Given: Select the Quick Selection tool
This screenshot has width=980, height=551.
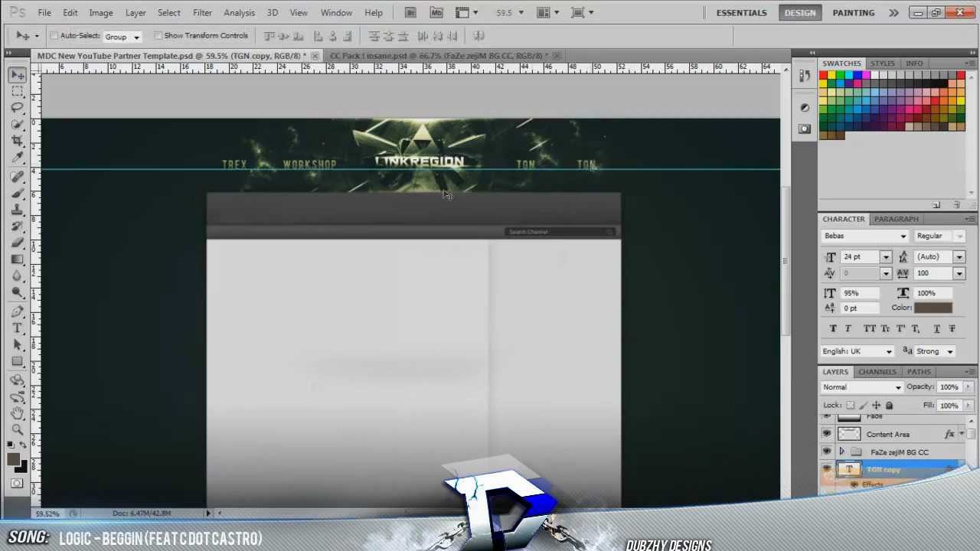Looking at the screenshot, I should coord(18,125).
